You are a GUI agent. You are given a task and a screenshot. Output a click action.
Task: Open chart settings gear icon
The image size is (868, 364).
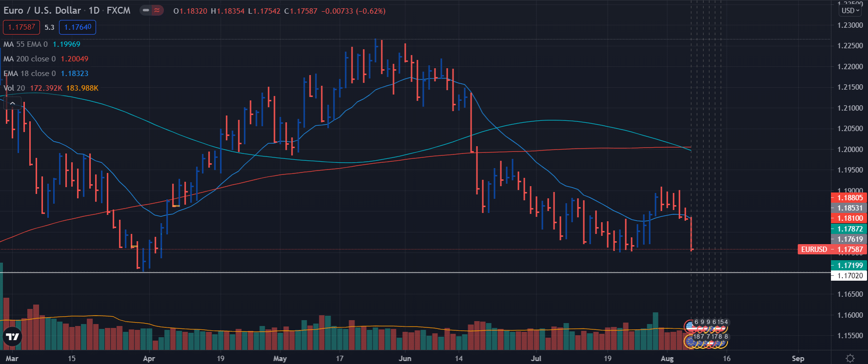pyautogui.click(x=850, y=358)
